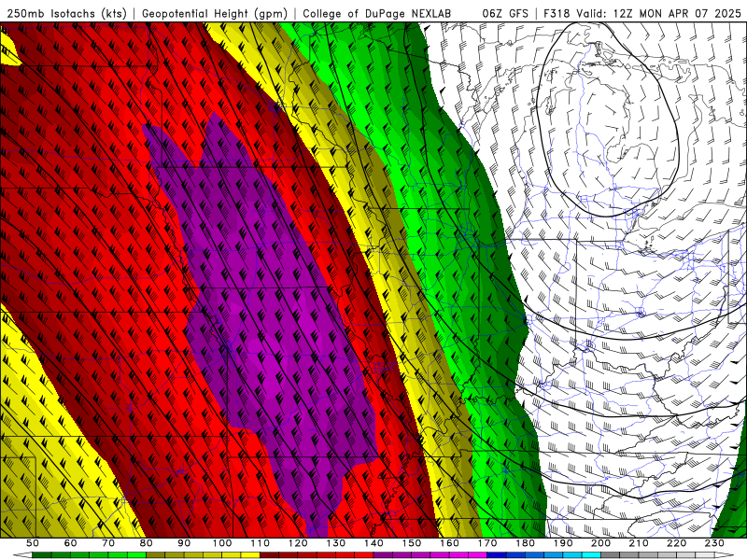Screen dimensions: 747x560
Task: Click the 80 label on the color scale
Action: (x=147, y=543)
